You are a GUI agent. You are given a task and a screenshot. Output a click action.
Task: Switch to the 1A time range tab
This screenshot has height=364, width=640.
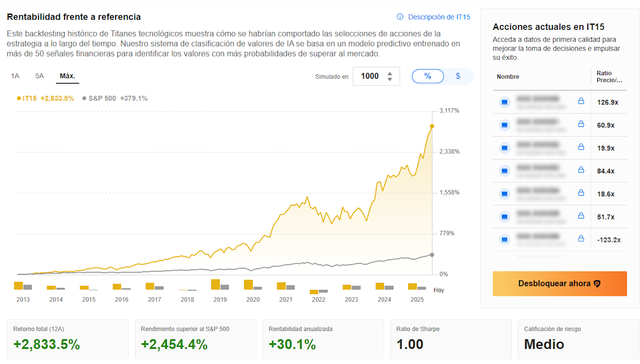(15, 76)
